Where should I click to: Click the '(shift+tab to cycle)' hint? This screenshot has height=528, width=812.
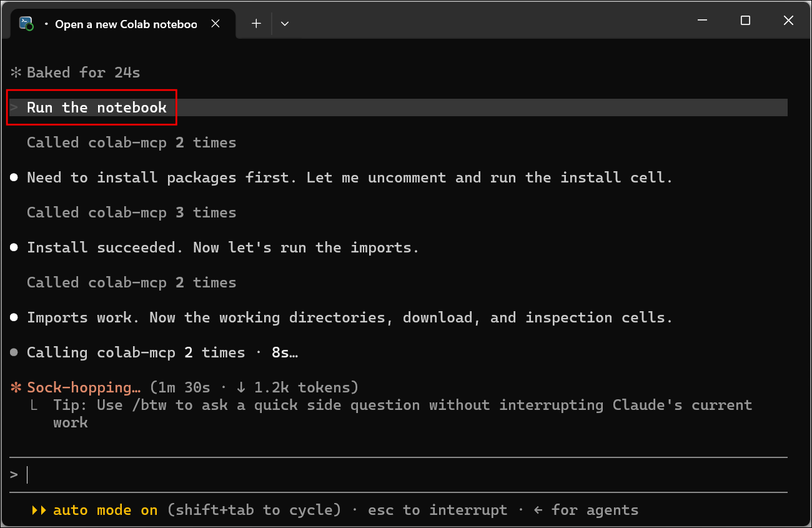tap(254, 510)
